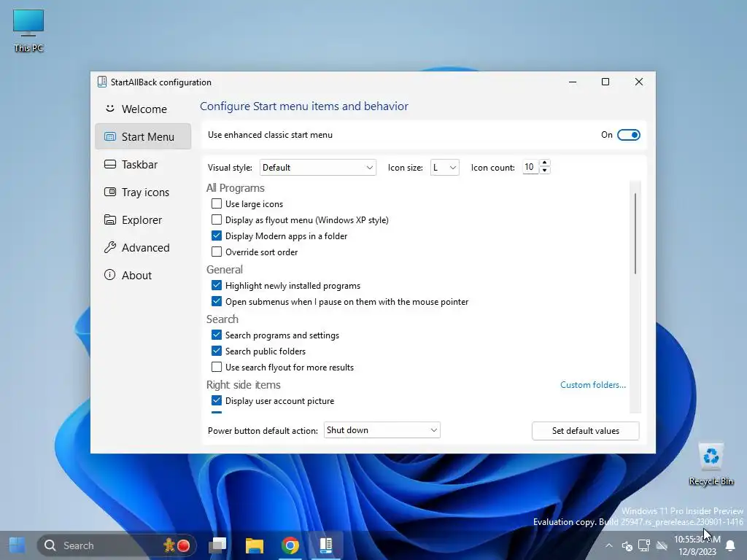Viewport: 747px width, 560px height.
Task: Select the About info sidebar icon
Action: click(110, 275)
